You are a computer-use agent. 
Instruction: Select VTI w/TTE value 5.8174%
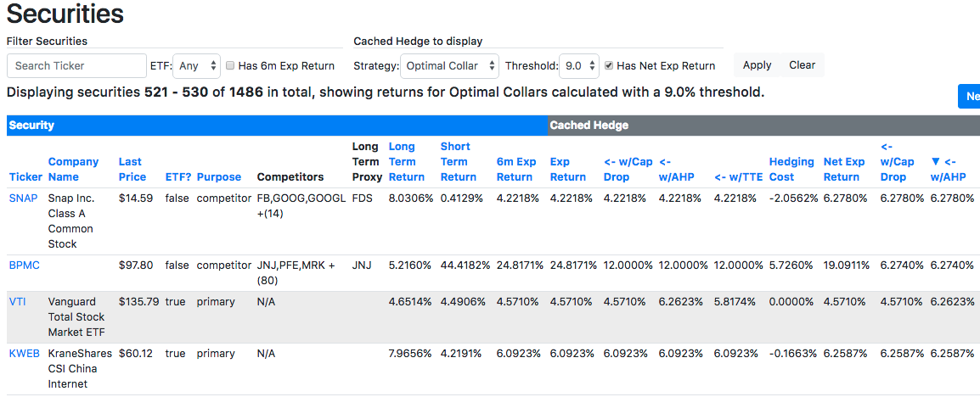(x=738, y=301)
